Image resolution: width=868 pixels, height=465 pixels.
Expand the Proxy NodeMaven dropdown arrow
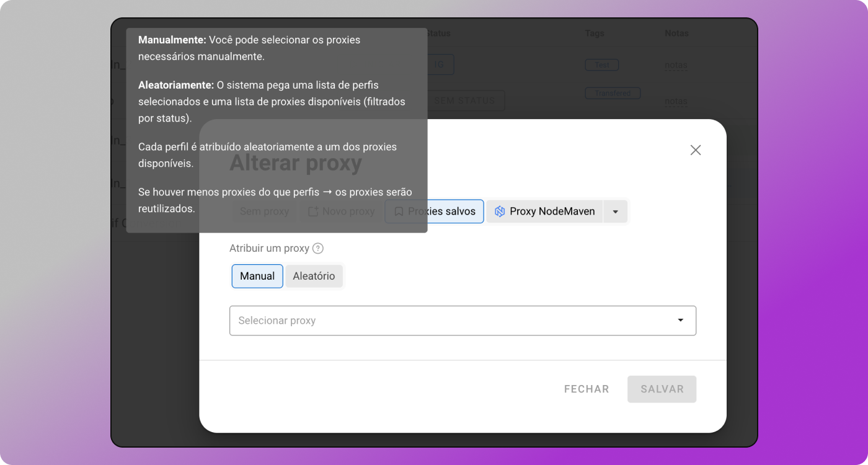616,211
